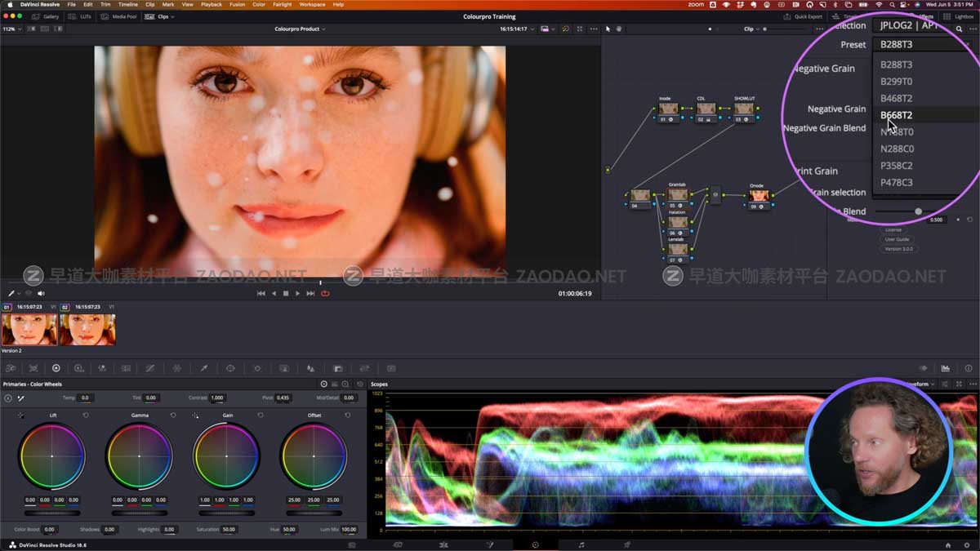The image size is (980, 551).
Task: Switch to Keyframes panel icon
Action: [x=923, y=368]
